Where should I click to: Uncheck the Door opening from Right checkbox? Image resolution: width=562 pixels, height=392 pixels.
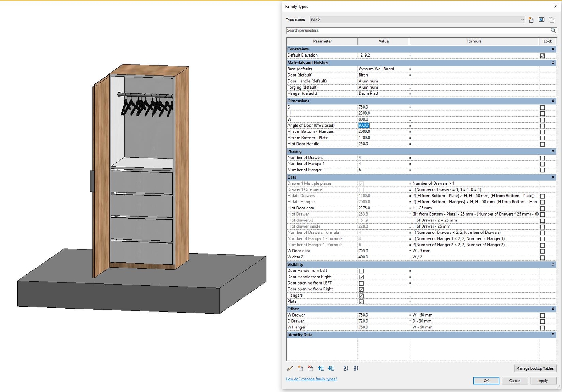361,289
